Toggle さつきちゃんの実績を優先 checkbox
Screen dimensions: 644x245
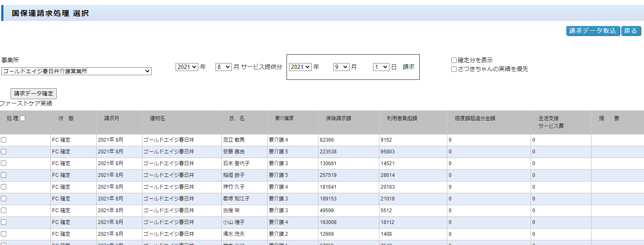click(454, 69)
